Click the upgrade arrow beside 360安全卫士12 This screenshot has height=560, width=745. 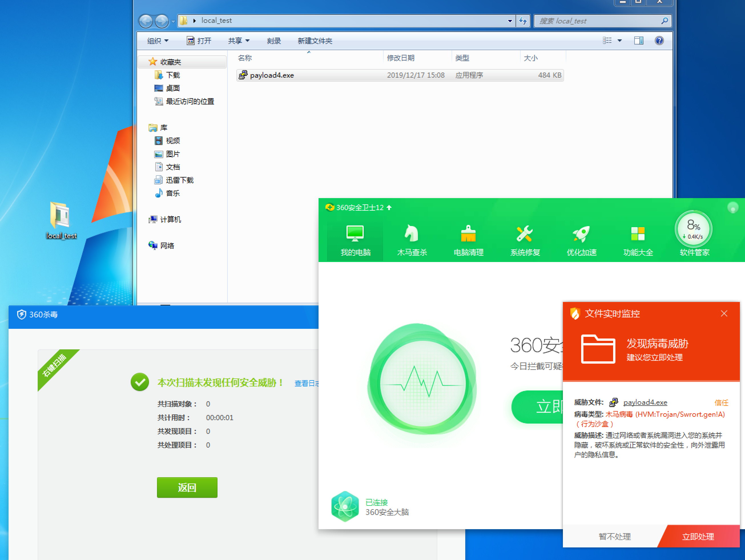[389, 208]
